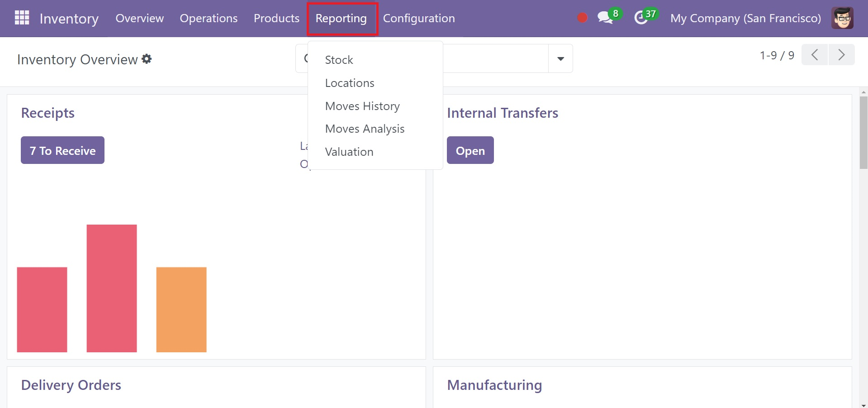The image size is (868, 408).
Task: Click the Inventory app title
Action: pos(69,19)
